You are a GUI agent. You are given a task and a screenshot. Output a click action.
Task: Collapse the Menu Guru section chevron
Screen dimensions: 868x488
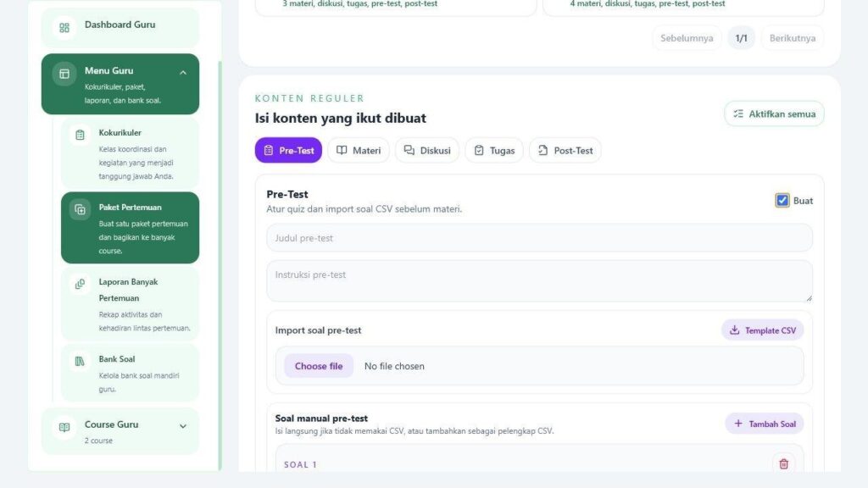coord(183,73)
